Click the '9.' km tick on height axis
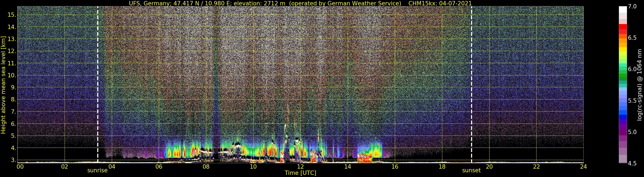Viewport: 644px width, 177px height. pos(13,87)
